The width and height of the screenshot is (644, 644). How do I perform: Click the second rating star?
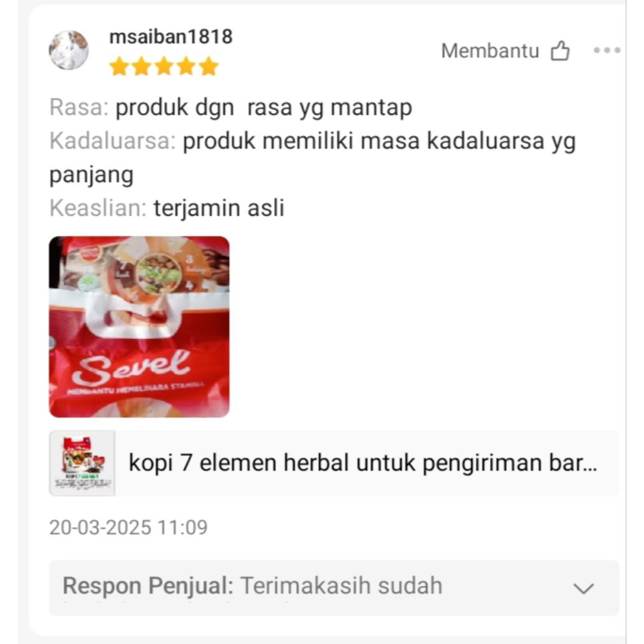coord(142,67)
